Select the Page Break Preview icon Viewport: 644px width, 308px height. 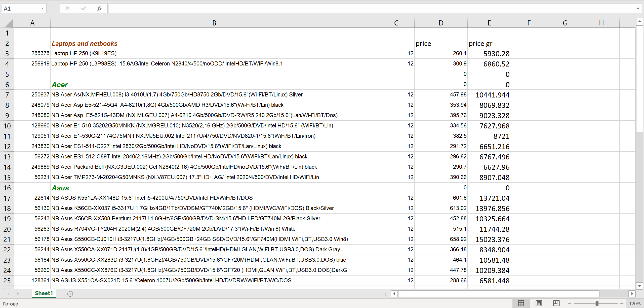click(556, 303)
